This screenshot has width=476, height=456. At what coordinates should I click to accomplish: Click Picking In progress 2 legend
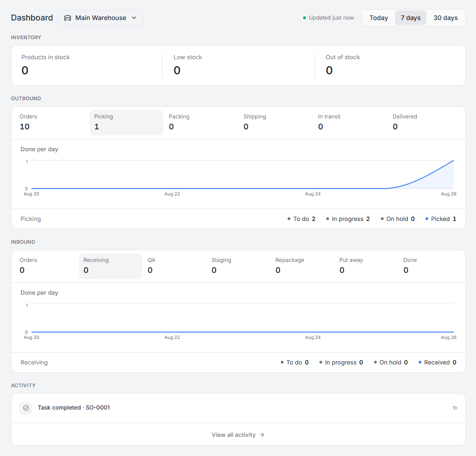coord(348,219)
